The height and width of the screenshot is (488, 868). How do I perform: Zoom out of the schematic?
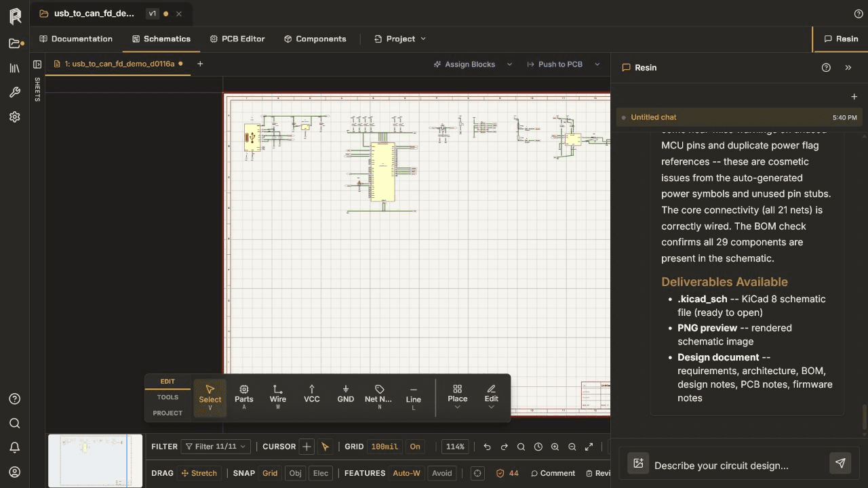572,447
